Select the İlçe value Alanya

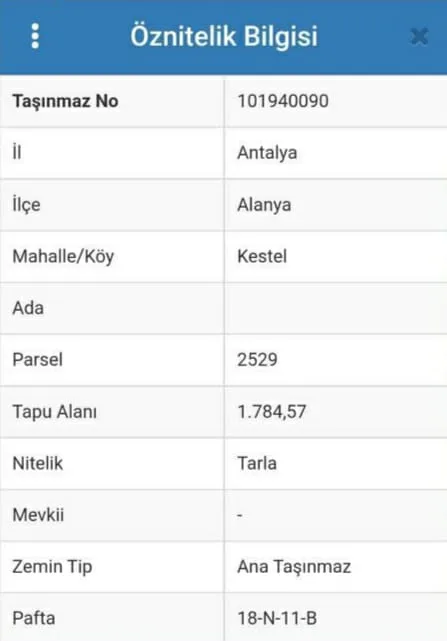(264, 205)
